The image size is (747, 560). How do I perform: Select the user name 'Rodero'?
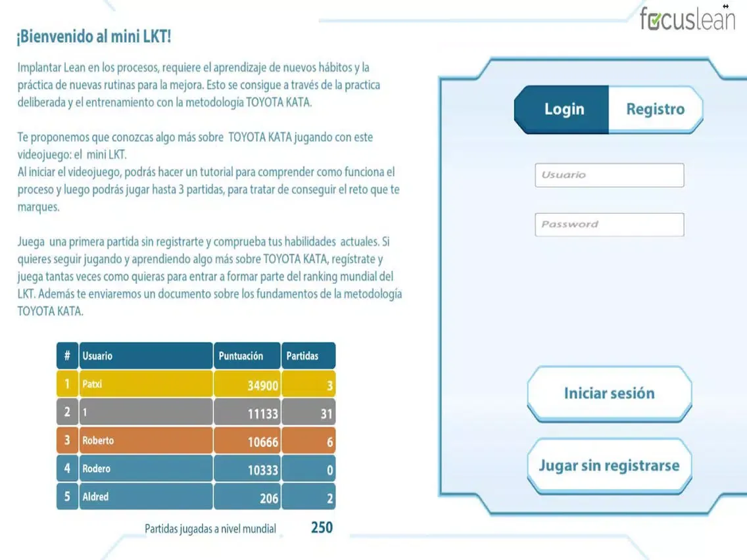tap(96, 469)
